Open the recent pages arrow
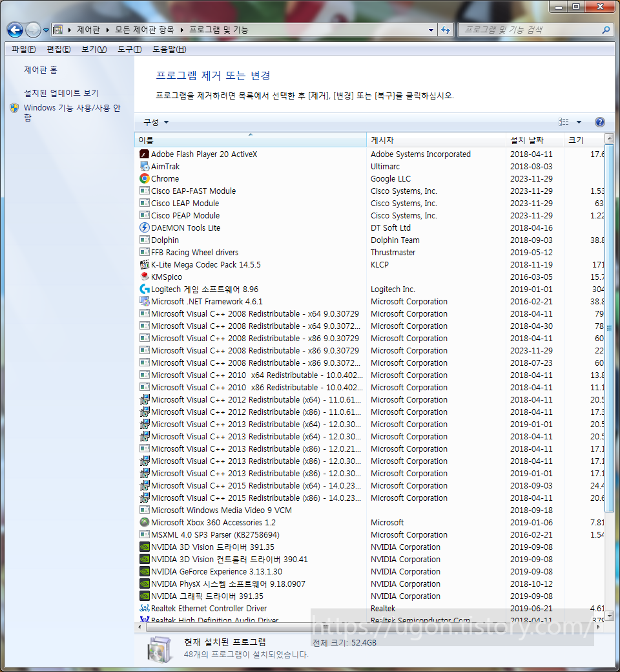 pyautogui.click(x=46, y=30)
